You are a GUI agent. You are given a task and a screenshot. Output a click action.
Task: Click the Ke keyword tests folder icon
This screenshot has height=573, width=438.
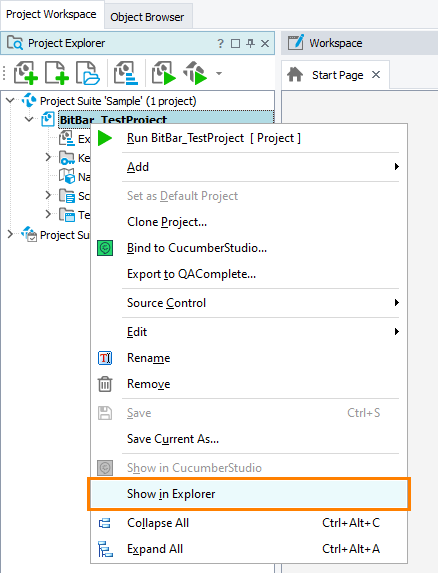[x=67, y=158]
